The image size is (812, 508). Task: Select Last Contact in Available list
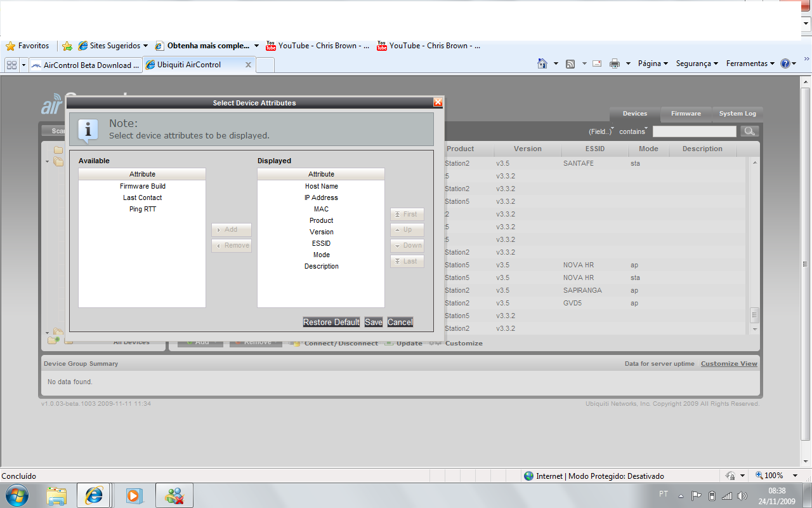142,197
